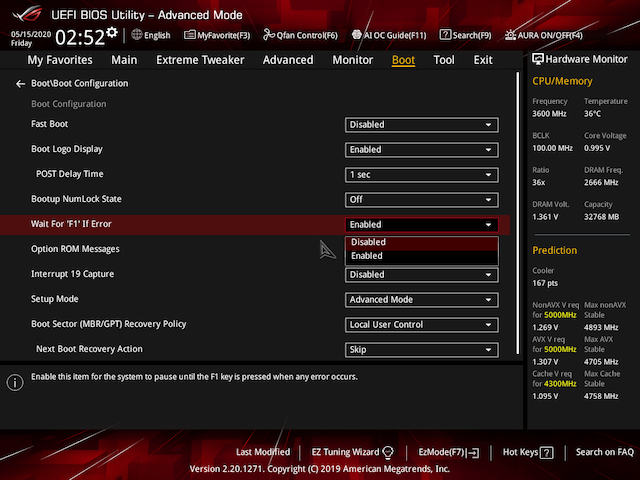Select the Boot Logo Display label
This screenshot has width=640, height=480.
pyautogui.click(x=67, y=149)
